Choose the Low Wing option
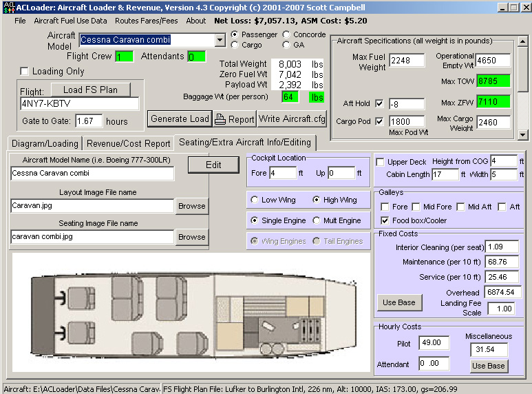 255,200
